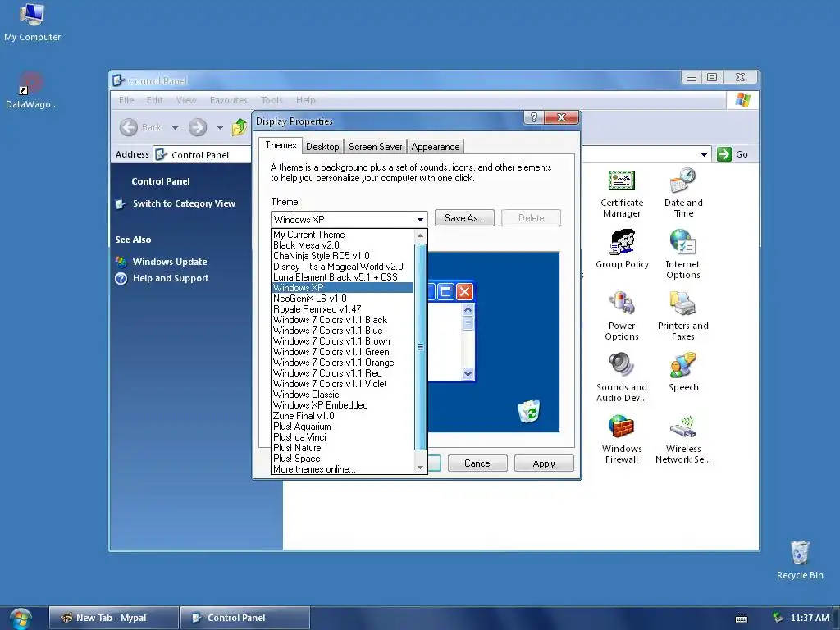The height and width of the screenshot is (630, 840).
Task: Open the Power Options icon
Action: point(622,304)
